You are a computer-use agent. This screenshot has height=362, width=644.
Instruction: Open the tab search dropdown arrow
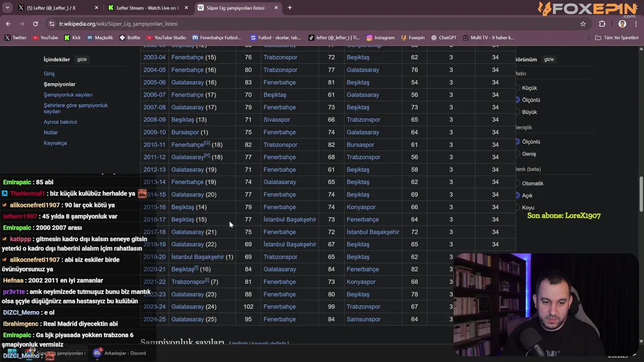coord(7,8)
